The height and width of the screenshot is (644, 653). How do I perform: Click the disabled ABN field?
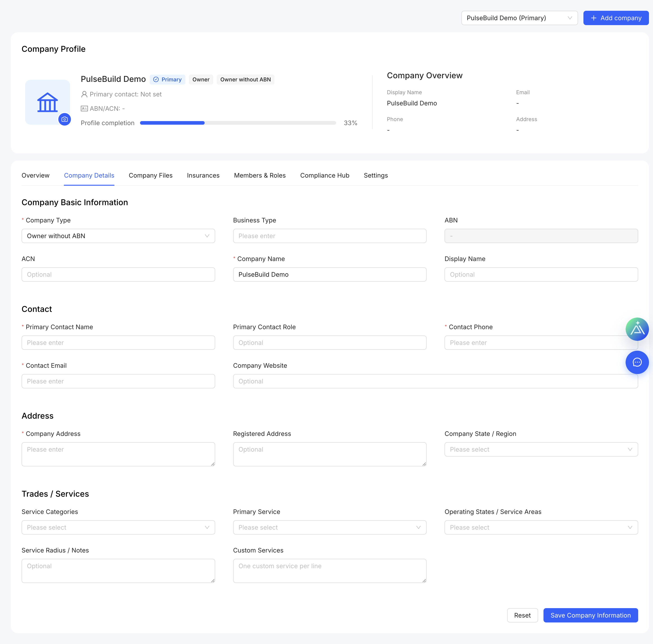(541, 236)
